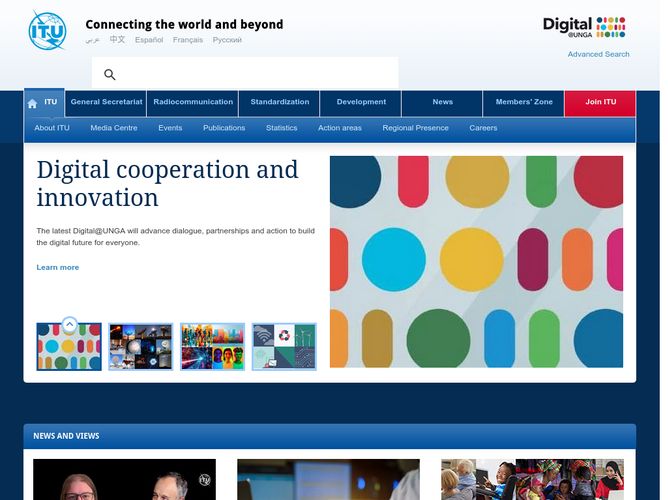Select the wifi and recycling icons thumbnail
668x500 pixels.
pyautogui.click(x=284, y=347)
